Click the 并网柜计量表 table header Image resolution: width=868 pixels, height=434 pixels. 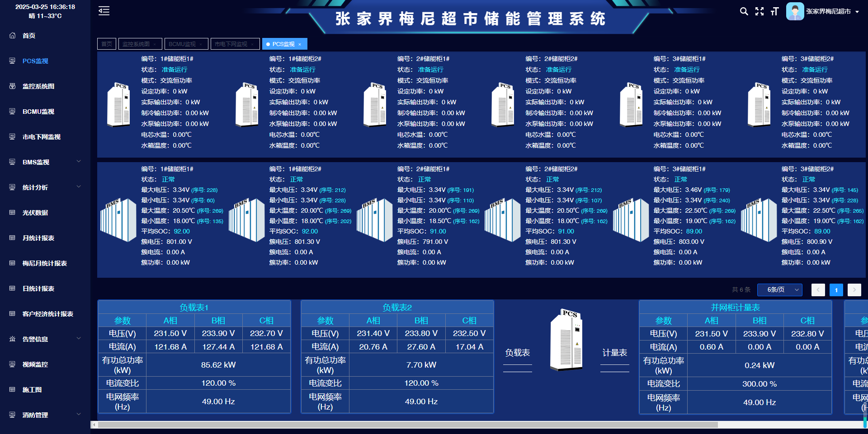tap(735, 308)
